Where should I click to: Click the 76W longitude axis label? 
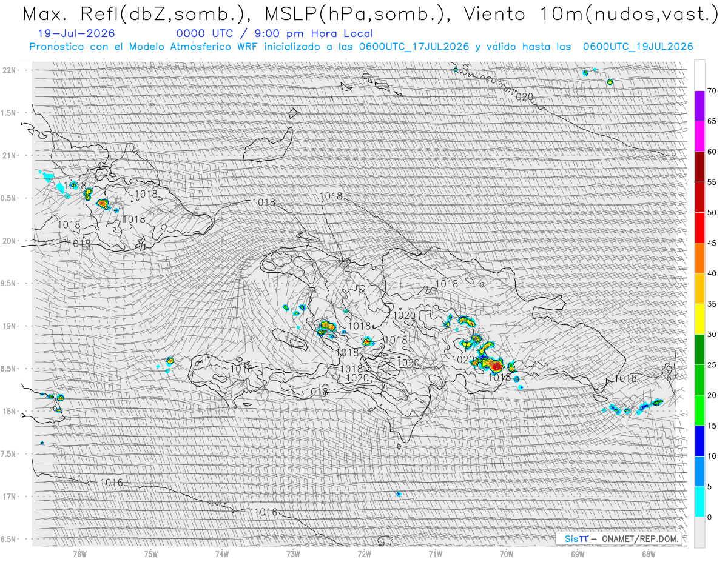coord(79,554)
